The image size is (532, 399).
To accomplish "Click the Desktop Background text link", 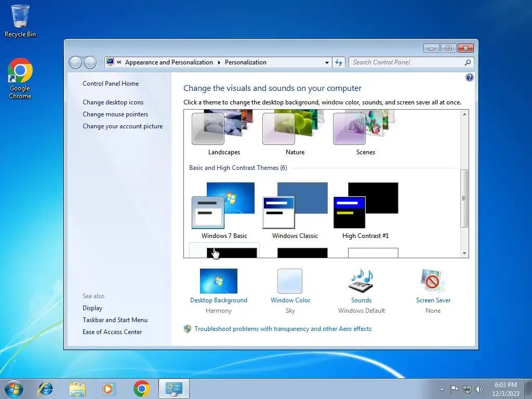I will coord(219,300).
